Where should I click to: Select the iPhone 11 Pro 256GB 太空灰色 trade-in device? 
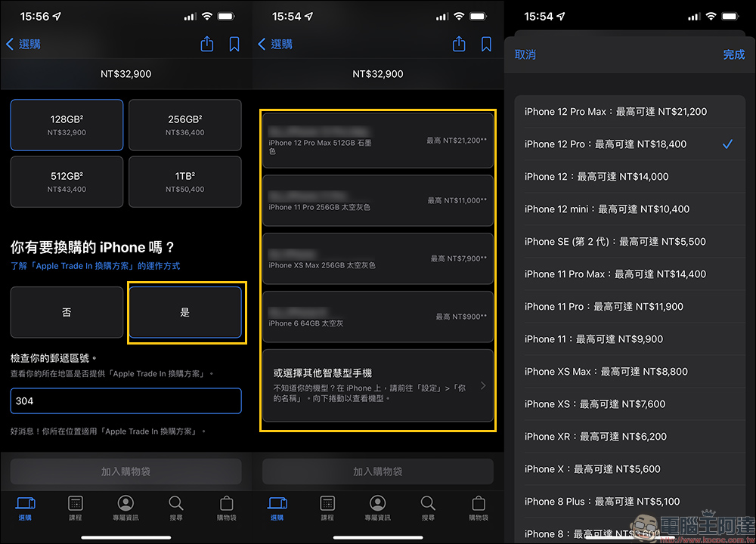click(378, 200)
